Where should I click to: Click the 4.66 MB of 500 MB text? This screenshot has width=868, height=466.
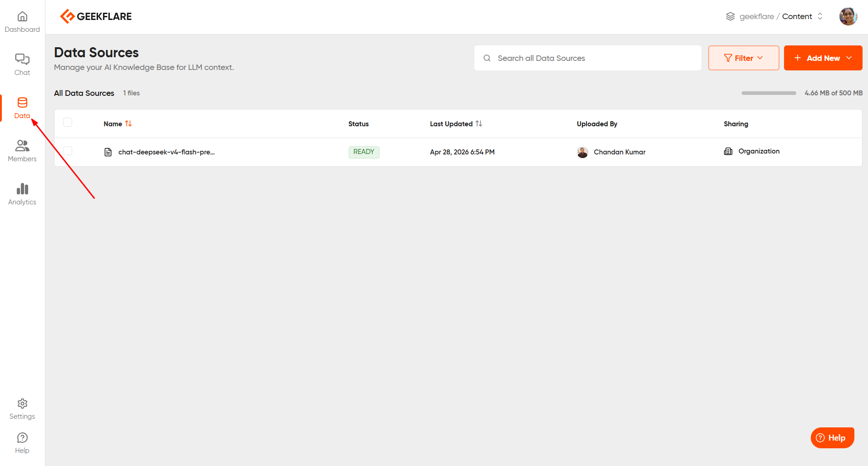pyautogui.click(x=833, y=93)
